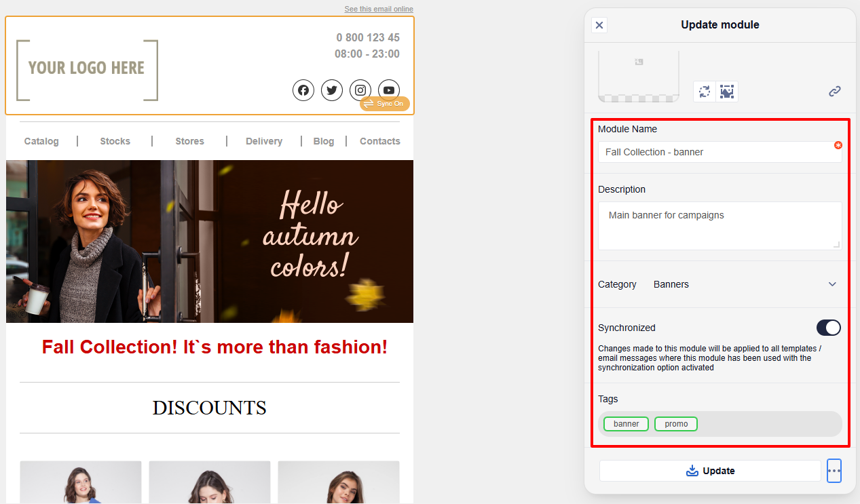Click the third product photo
Viewport: 860px width, 504px height.
339,482
